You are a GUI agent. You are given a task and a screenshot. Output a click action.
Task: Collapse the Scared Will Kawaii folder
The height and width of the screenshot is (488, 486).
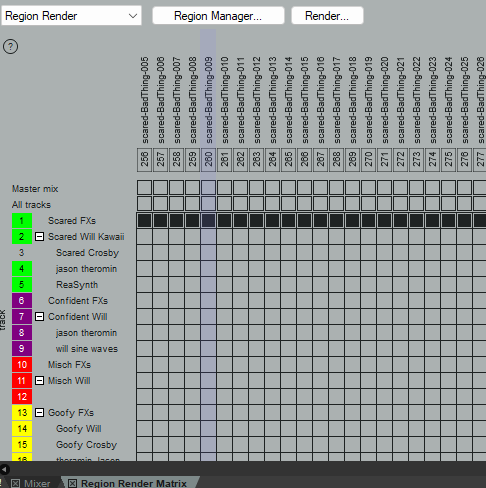tap(39, 237)
